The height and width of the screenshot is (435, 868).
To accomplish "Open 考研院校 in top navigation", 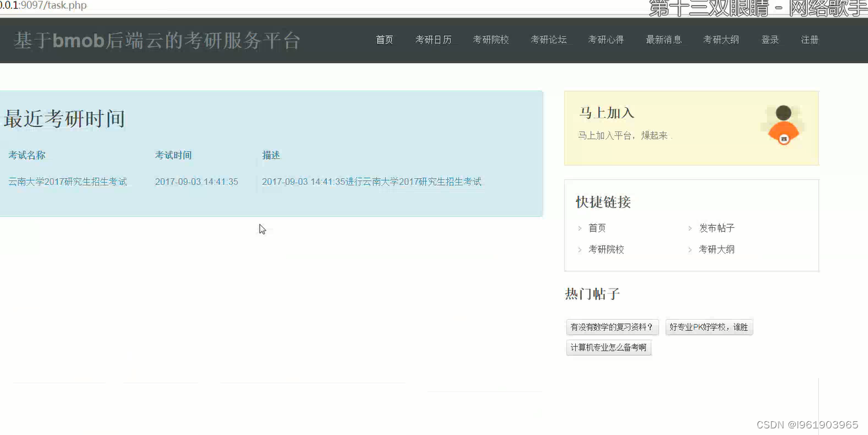I will coord(491,40).
